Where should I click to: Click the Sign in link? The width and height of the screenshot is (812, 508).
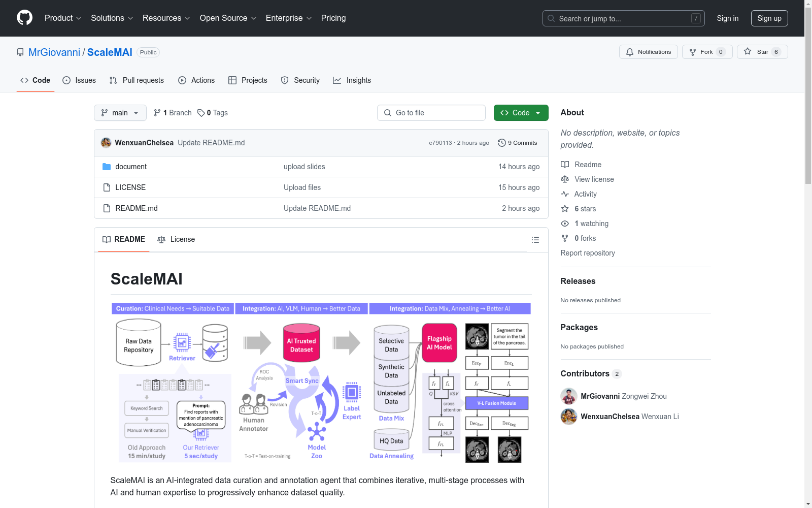click(x=727, y=18)
